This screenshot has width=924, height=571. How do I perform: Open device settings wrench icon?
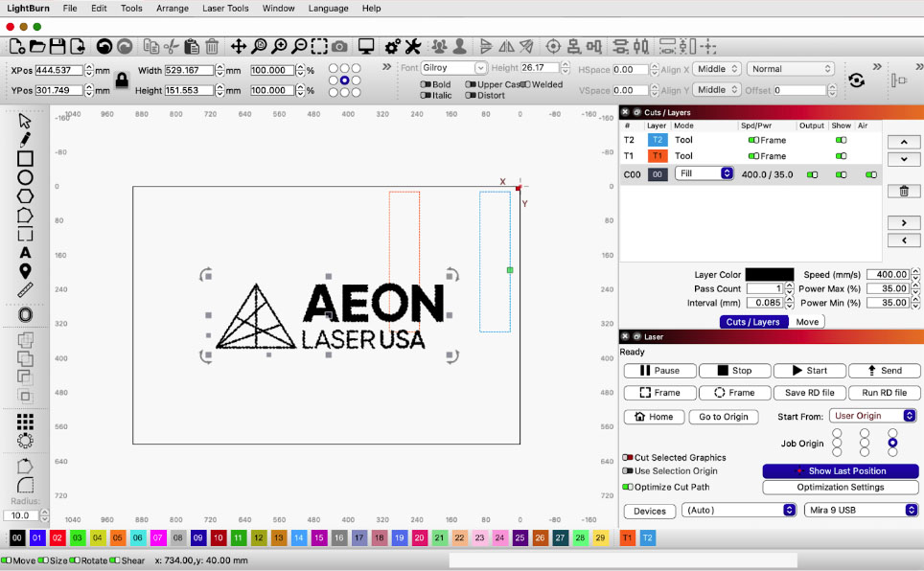(x=413, y=46)
